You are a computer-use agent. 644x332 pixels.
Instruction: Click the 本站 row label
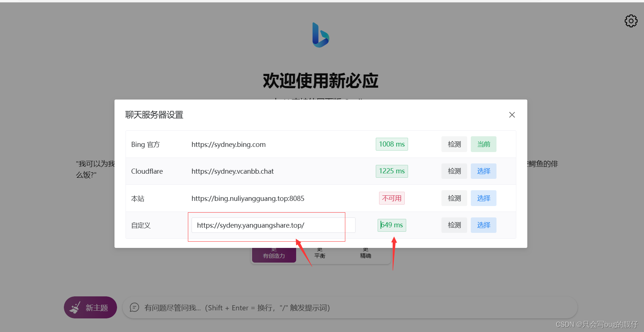pyautogui.click(x=138, y=198)
